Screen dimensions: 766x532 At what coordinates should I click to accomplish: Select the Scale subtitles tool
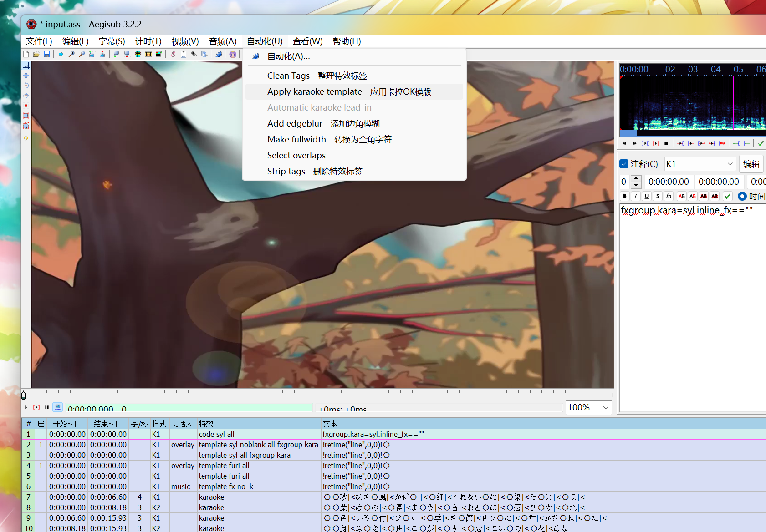[26, 106]
